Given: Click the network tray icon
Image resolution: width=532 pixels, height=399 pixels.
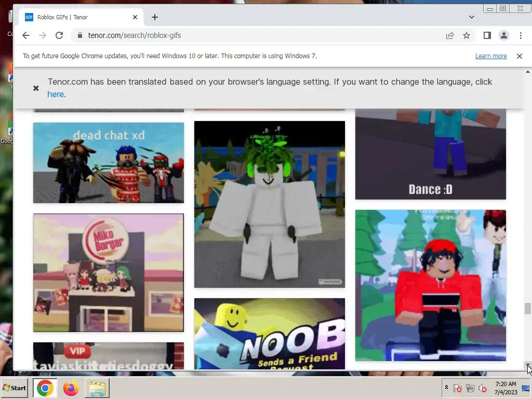Looking at the screenshot, I should pos(470,388).
